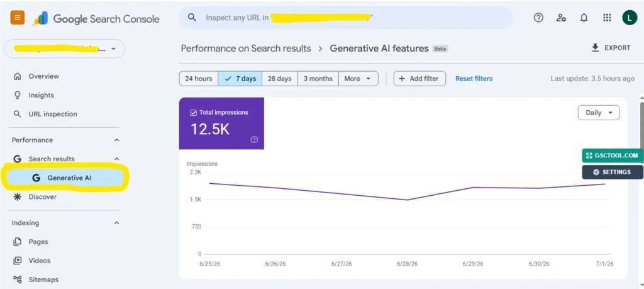
Task: Click the gear icon on SETTINGS badge
Action: click(596, 173)
